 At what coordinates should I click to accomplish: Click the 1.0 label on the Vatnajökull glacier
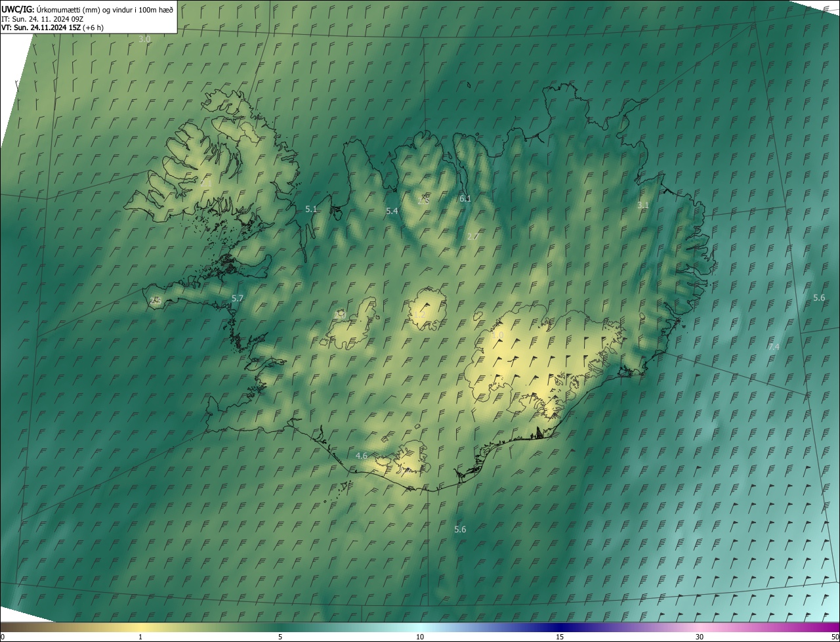coord(497,335)
